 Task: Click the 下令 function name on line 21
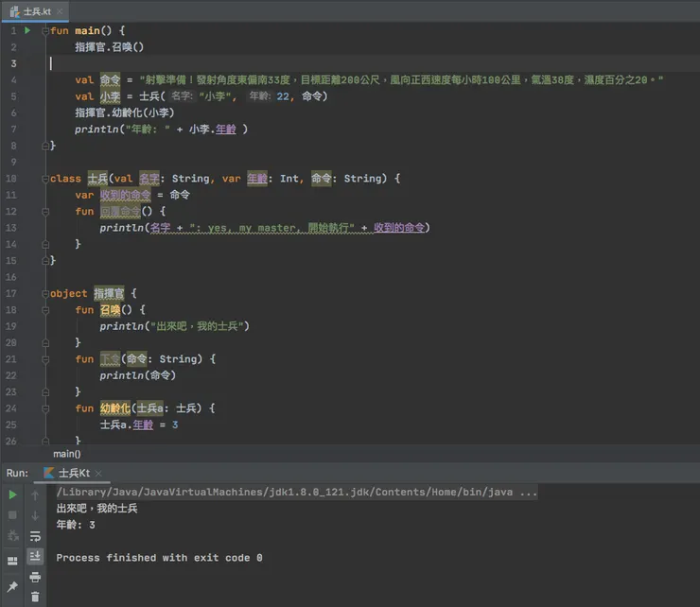(x=111, y=359)
